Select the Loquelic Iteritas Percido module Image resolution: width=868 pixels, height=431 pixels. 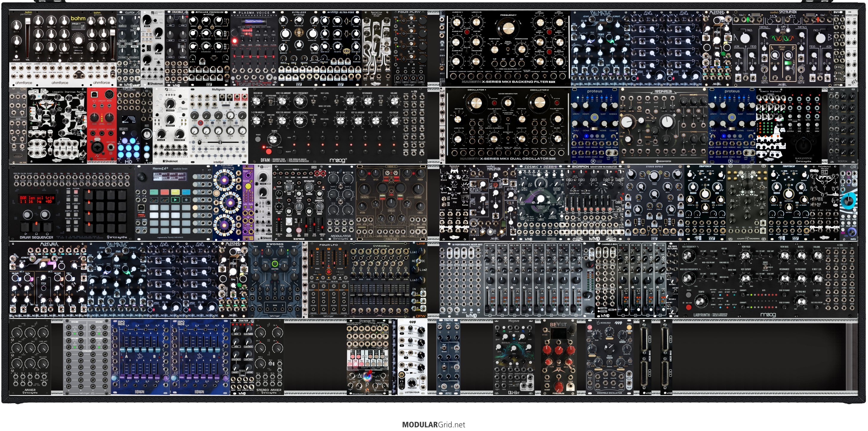point(57,126)
